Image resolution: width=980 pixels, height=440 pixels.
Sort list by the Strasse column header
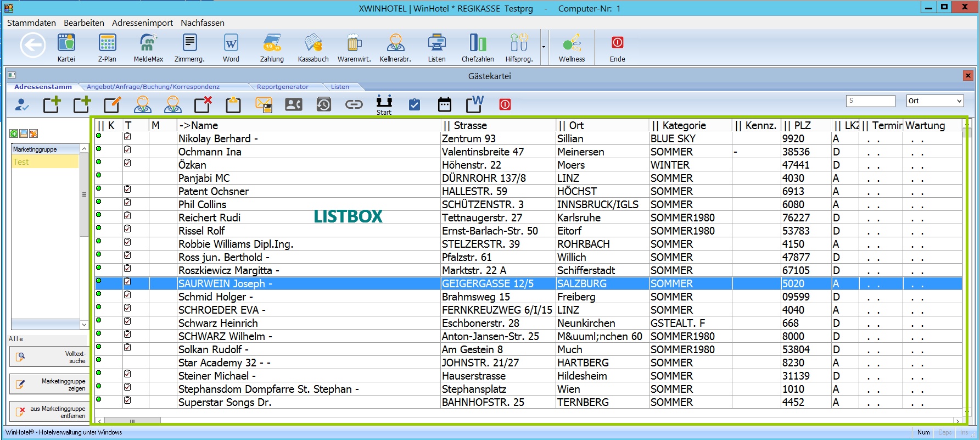(x=498, y=125)
